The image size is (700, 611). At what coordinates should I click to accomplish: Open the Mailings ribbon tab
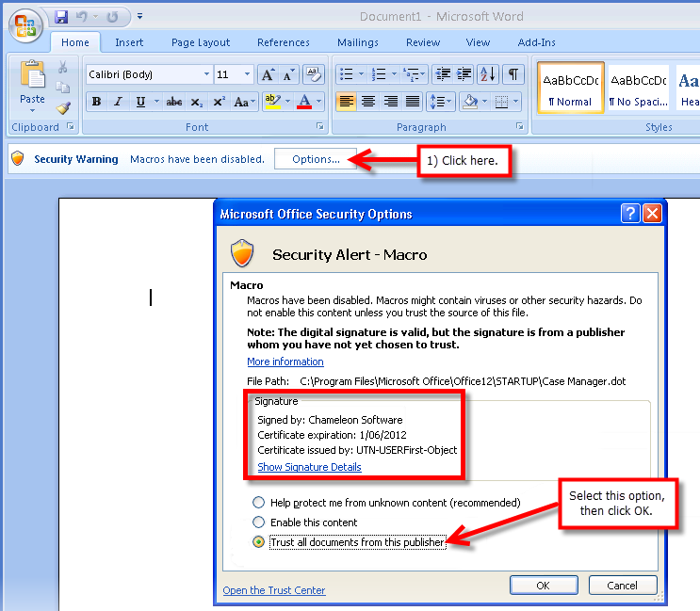point(357,42)
